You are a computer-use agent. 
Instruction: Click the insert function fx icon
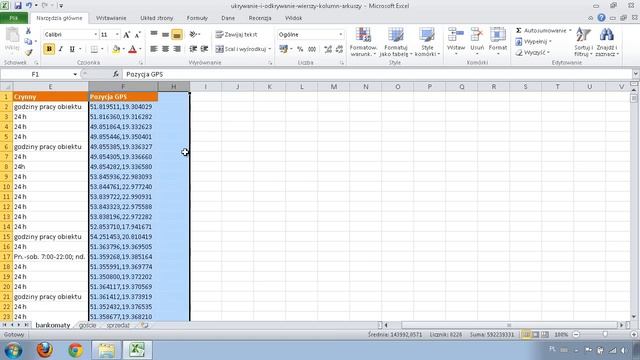click(x=116, y=74)
